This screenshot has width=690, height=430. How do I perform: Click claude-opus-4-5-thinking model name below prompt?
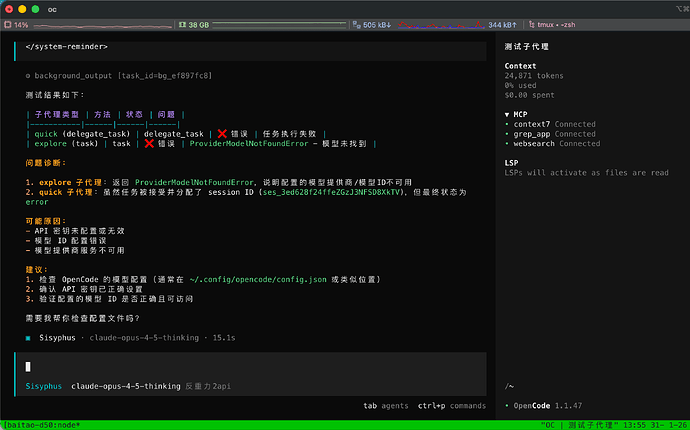(x=126, y=386)
